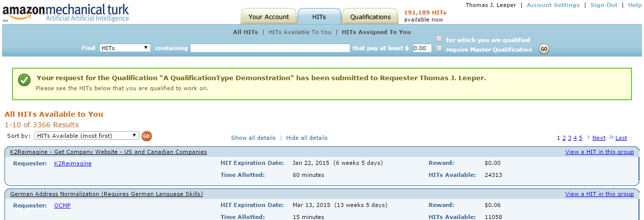This screenshot has width=644, height=220.
Task: Open the Qualifications tab
Action: pos(370,17)
